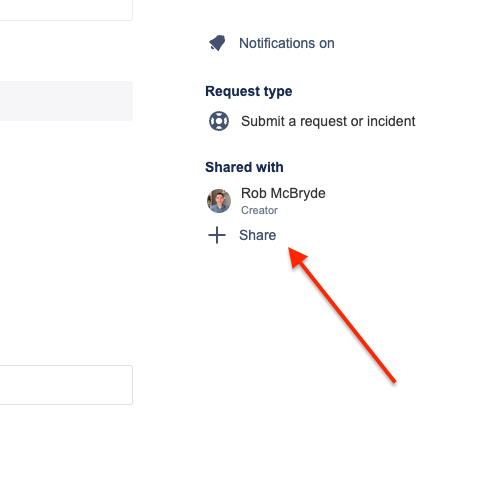Image resolution: width=484 pixels, height=481 pixels.
Task: Open Rob McBryde's avatar photo
Action: tap(219, 201)
